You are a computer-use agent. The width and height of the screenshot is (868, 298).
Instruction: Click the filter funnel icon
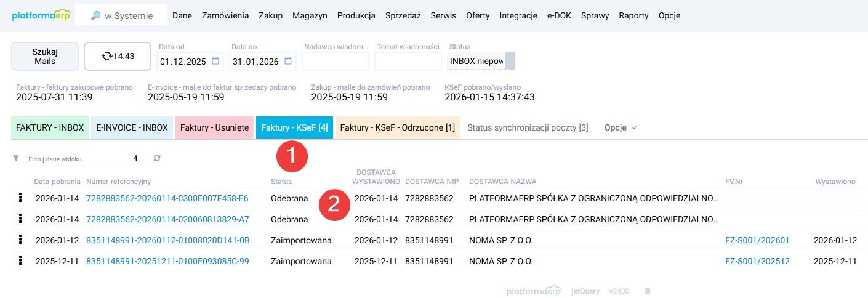(16, 158)
